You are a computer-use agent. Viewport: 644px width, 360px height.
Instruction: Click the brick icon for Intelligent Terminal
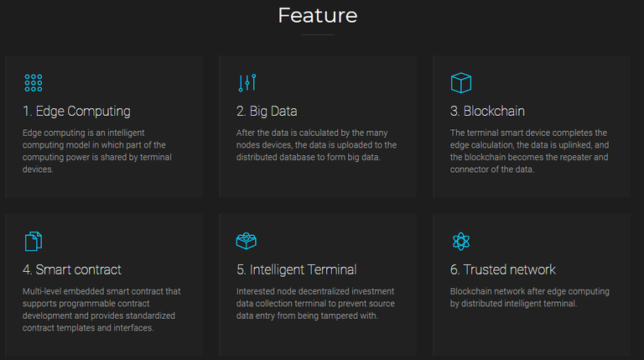click(x=247, y=241)
